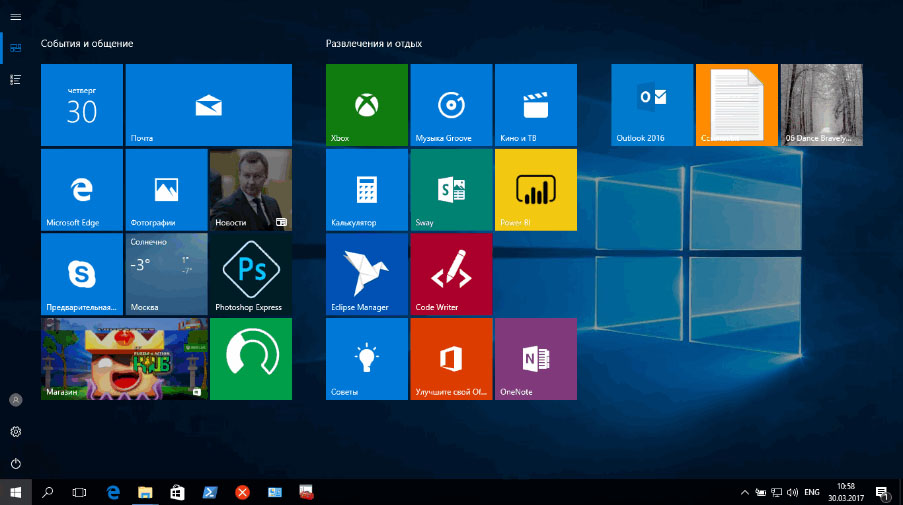Open the network icon in system tray
The image size is (903, 505).
(776, 492)
